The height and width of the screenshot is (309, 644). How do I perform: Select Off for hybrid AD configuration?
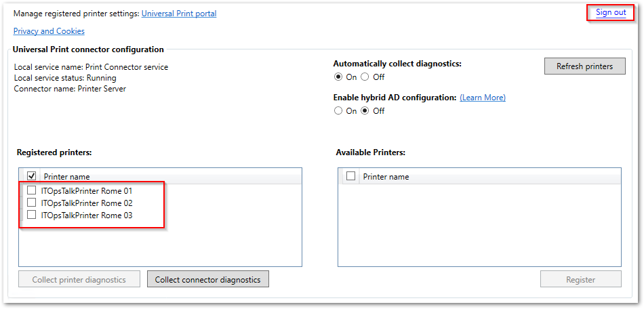[x=365, y=111]
